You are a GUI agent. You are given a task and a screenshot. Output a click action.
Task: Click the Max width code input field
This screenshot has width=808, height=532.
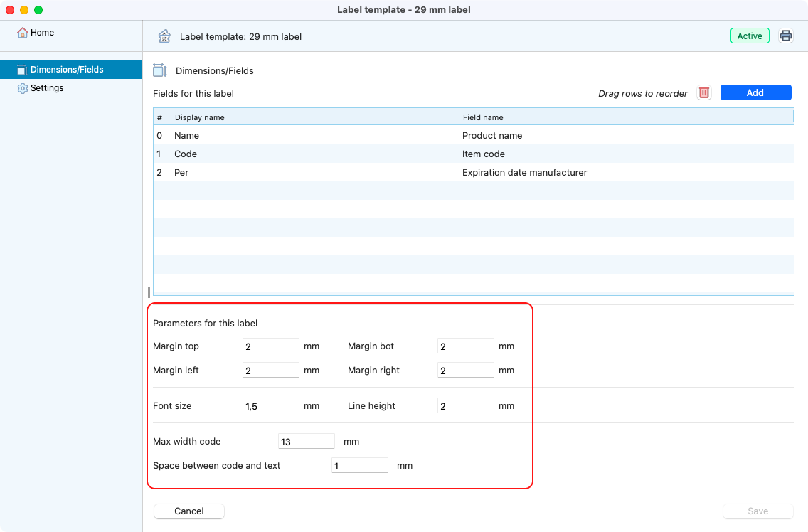(306, 441)
